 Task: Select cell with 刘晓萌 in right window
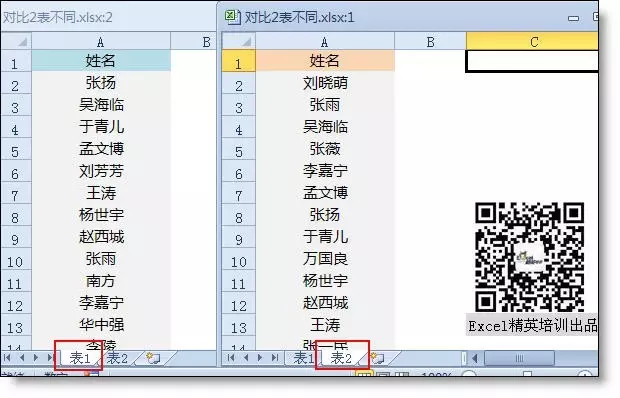325,83
